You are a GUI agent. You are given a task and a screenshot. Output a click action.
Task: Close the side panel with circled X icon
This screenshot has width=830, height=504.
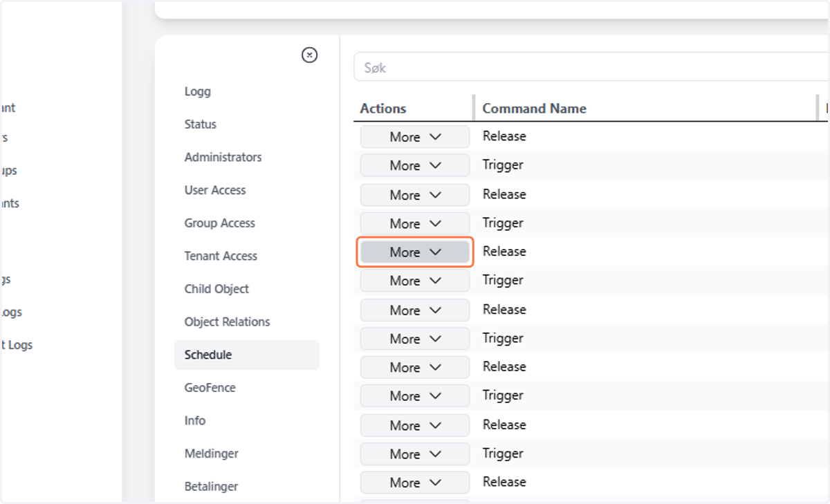pyautogui.click(x=310, y=55)
